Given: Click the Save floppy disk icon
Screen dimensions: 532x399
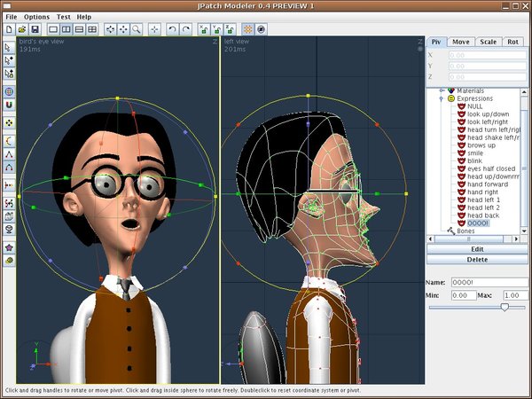Looking at the screenshot, I should [35, 29].
